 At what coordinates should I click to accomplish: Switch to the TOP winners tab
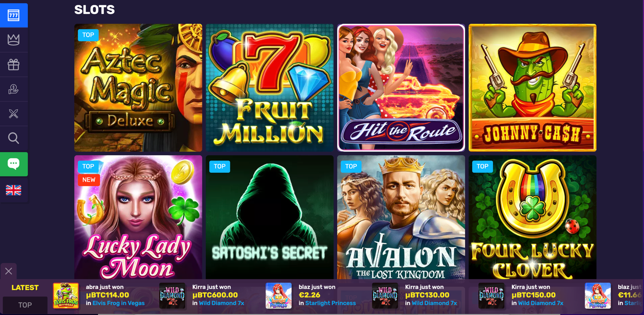pyautogui.click(x=25, y=305)
